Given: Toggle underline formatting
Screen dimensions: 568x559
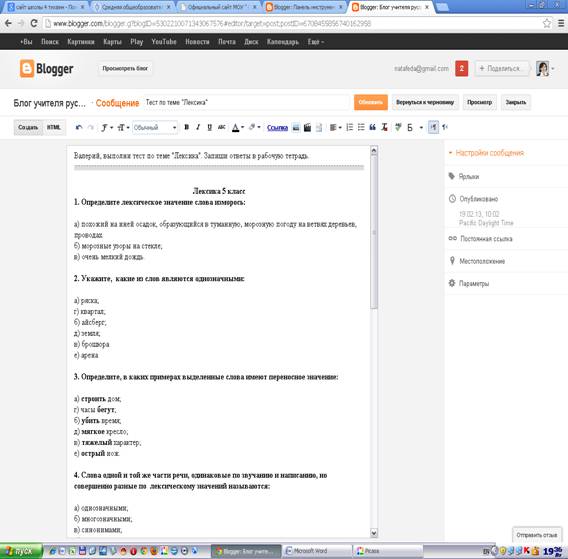Looking at the screenshot, I should [x=209, y=127].
